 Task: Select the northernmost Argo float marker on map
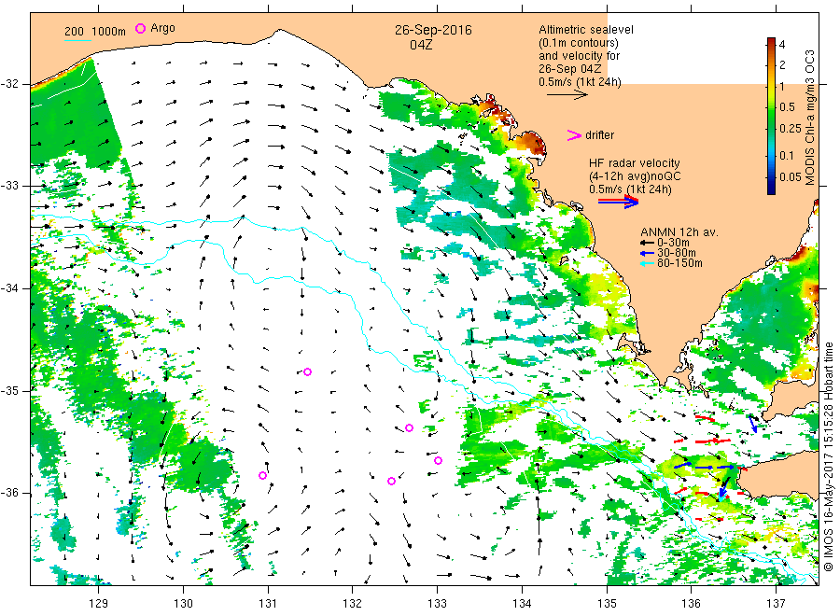click(x=307, y=371)
